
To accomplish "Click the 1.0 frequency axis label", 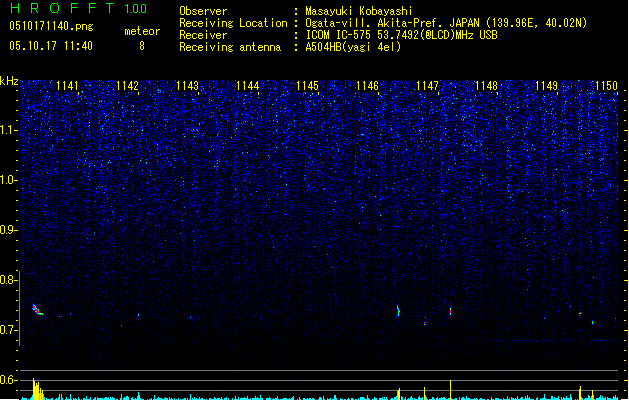I will (8, 180).
